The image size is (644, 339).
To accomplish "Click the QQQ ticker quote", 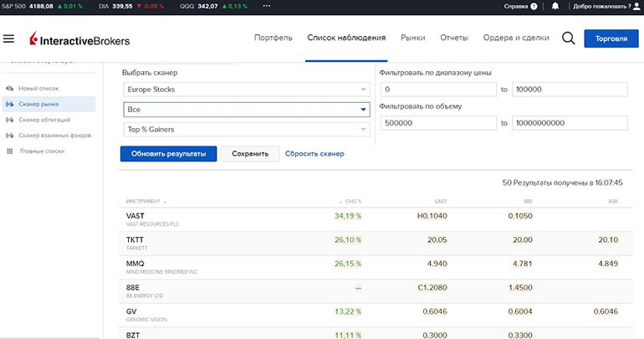I will pyautogui.click(x=213, y=6).
